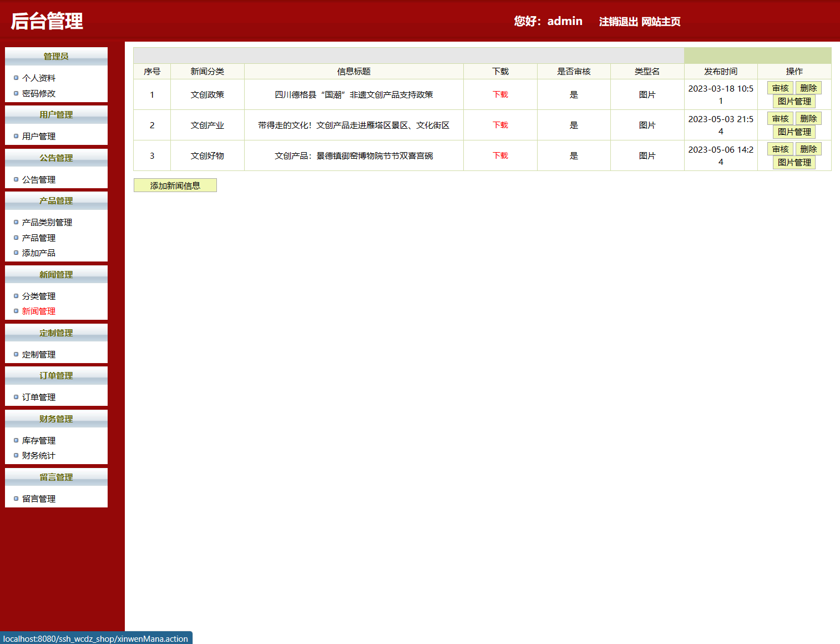Click the 留言管理 section header
Image resolution: width=840 pixels, height=644 pixels.
point(56,477)
